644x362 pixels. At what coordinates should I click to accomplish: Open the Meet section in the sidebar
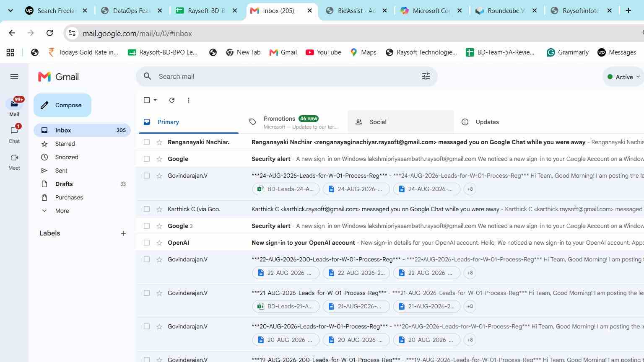pos(14,162)
